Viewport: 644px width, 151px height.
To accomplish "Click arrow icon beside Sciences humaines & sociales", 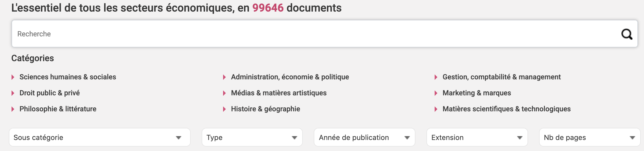I will (x=13, y=77).
